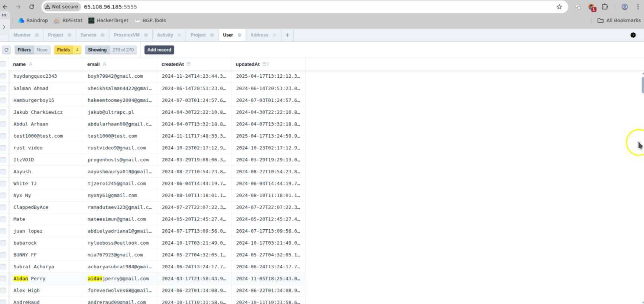
Task: Open the settings gear in tab bar
Action: coord(633,35)
